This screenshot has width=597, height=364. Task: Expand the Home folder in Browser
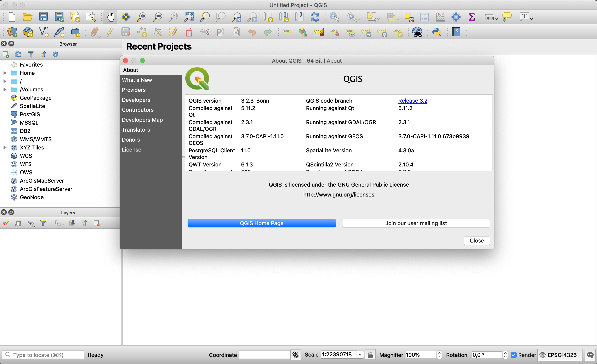pyautogui.click(x=5, y=73)
